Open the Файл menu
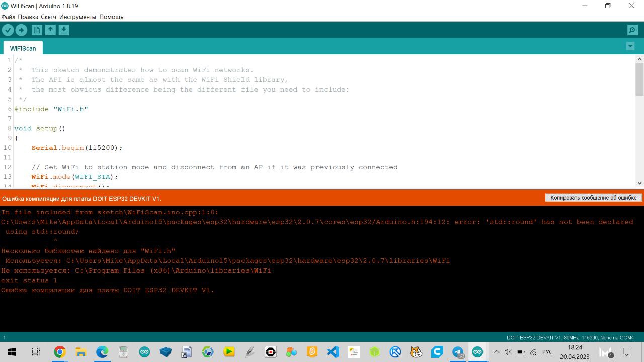This screenshot has height=362, width=644. point(8,17)
